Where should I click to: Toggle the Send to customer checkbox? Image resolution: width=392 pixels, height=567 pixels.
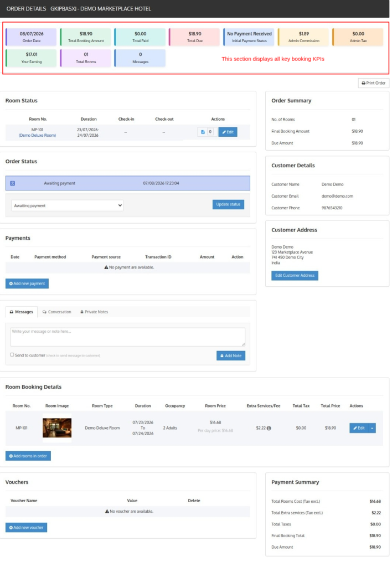12,355
